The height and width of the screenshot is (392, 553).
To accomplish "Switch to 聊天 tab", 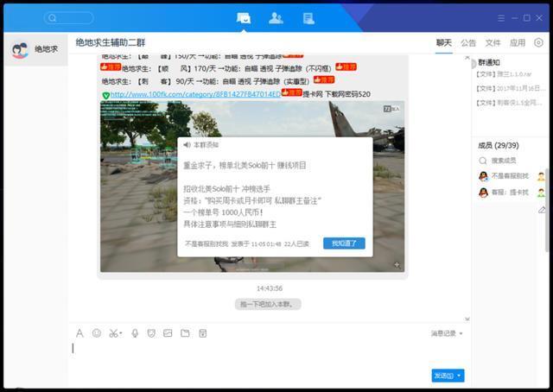I will (443, 43).
